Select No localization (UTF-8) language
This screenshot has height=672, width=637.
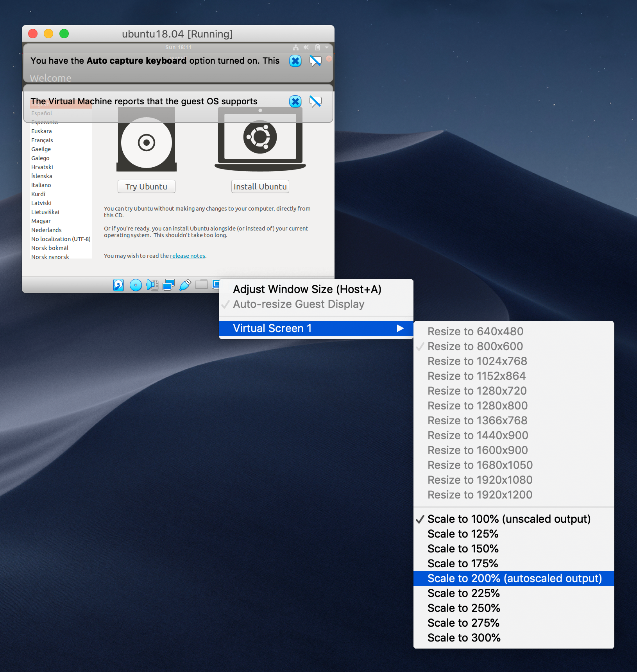[61, 239]
